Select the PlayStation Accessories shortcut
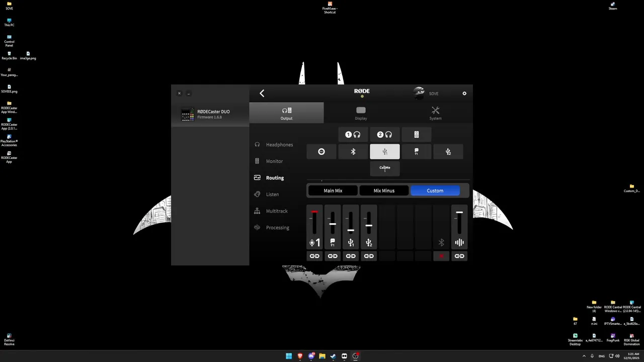The width and height of the screenshot is (644, 362). click(x=9, y=141)
